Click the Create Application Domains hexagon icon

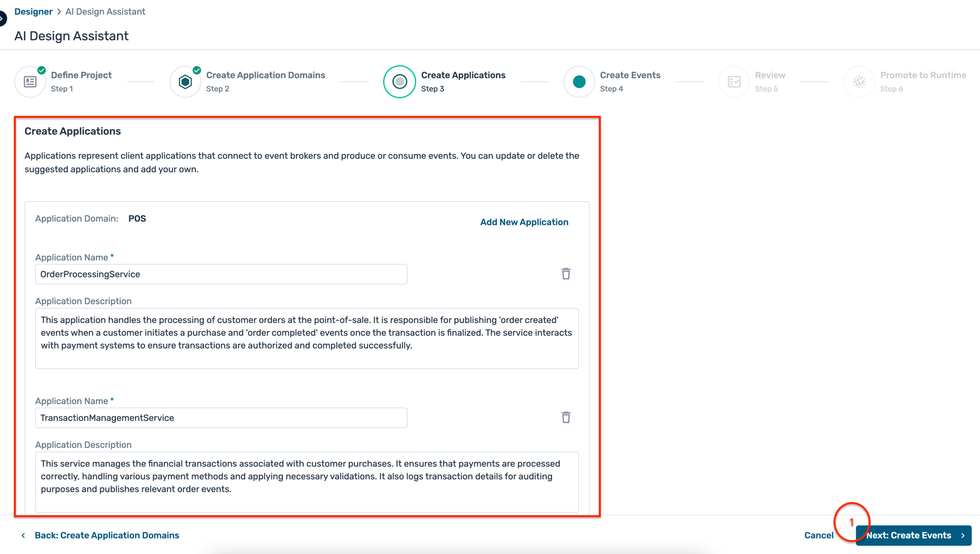click(185, 81)
